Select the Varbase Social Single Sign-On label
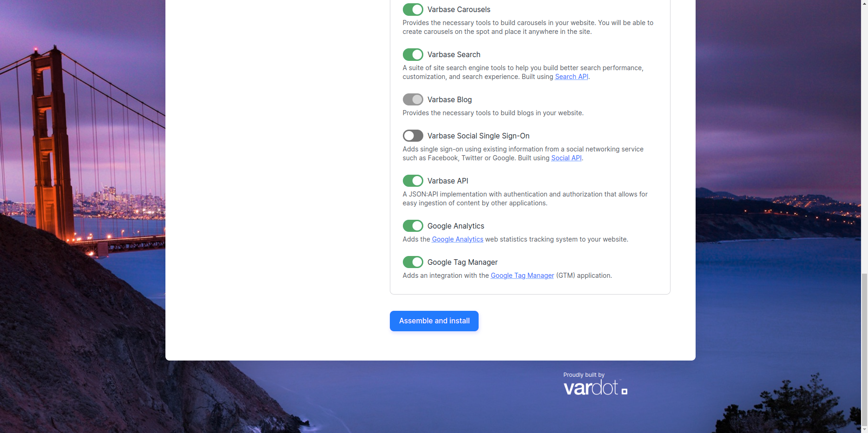The image size is (868, 433). click(478, 136)
